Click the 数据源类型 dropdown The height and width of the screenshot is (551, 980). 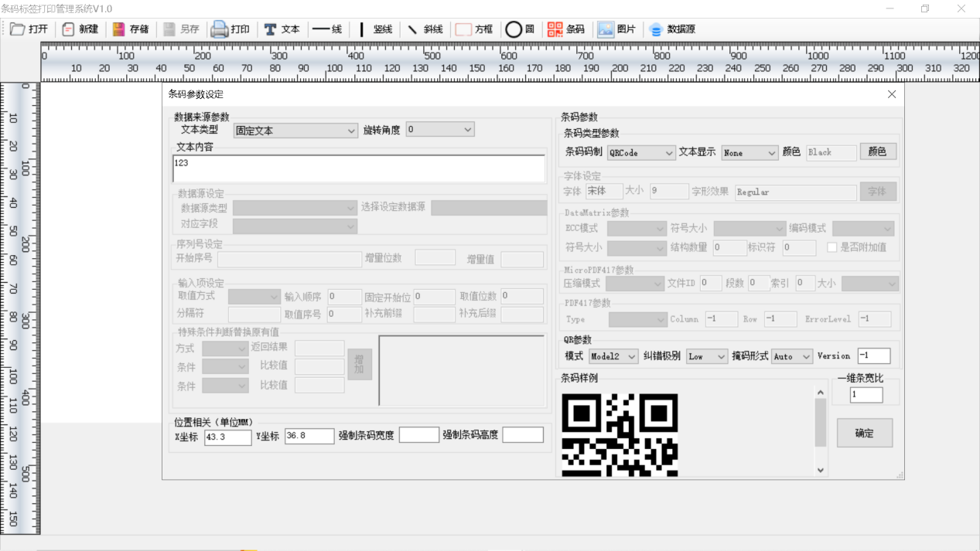pos(295,208)
